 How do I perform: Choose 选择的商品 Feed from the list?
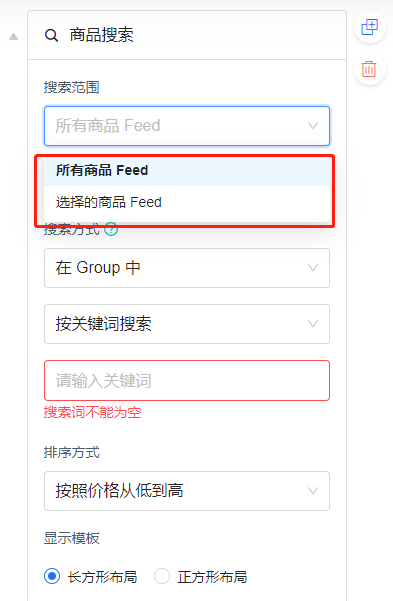pyautogui.click(x=187, y=202)
